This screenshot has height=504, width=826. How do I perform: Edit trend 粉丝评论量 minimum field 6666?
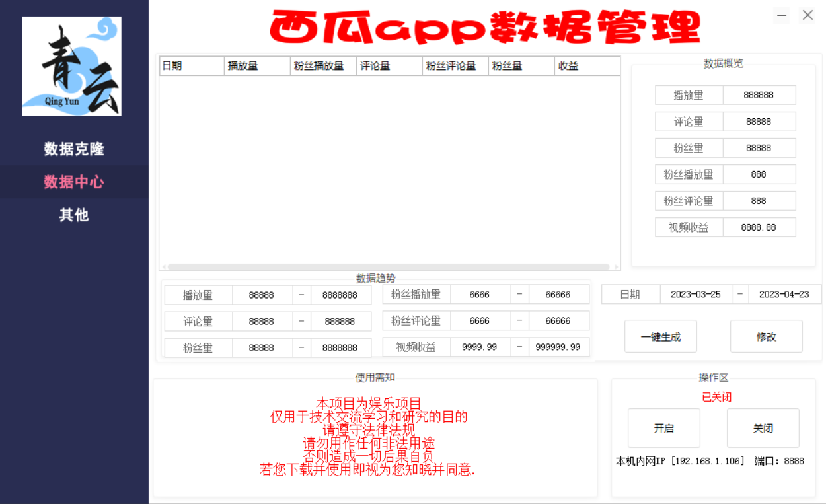tap(480, 321)
